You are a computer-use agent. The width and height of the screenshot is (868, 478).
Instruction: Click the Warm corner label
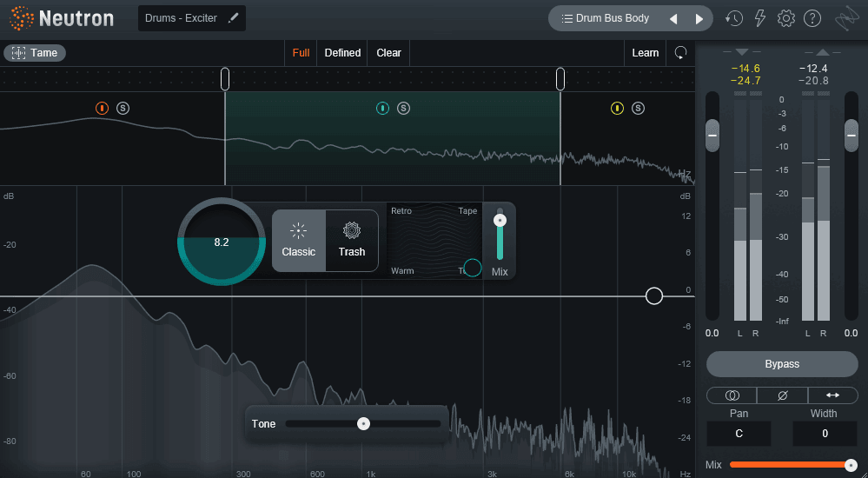click(x=402, y=271)
